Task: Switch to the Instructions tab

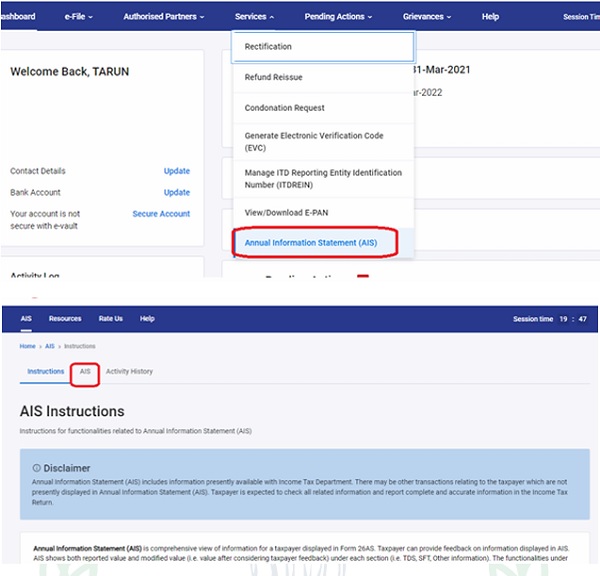Action: point(46,371)
